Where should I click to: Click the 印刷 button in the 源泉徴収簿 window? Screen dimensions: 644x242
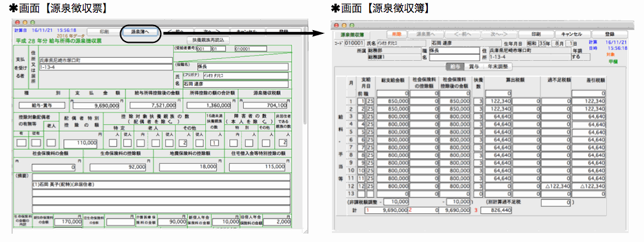[x=535, y=35]
